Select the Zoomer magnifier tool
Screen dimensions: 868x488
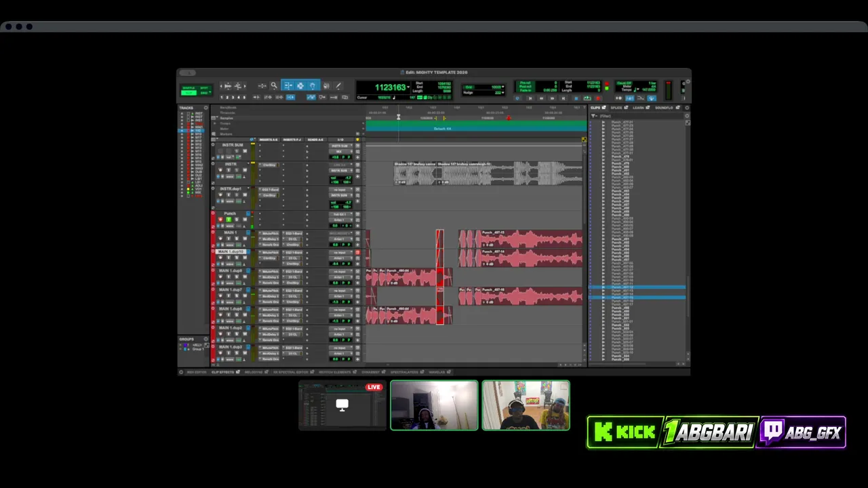point(274,85)
